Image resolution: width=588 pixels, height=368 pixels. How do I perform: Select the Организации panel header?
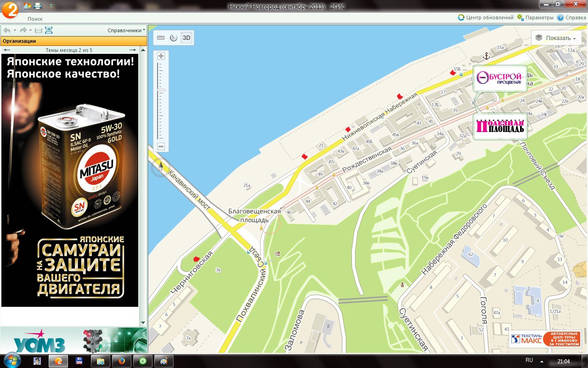(73, 41)
